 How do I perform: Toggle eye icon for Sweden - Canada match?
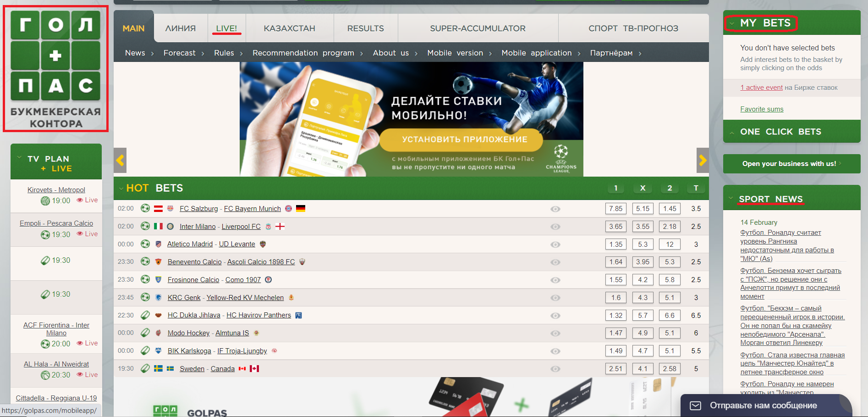(555, 369)
